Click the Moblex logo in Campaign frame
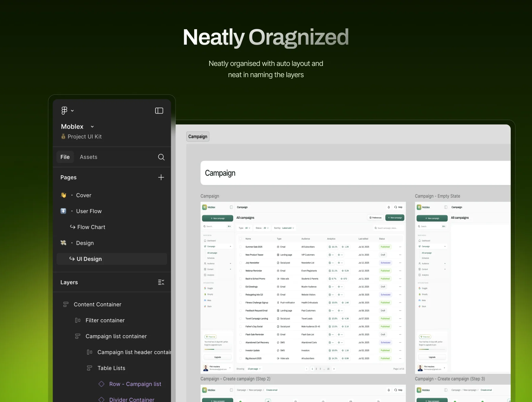The width and height of the screenshot is (532, 402). pos(205,207)
